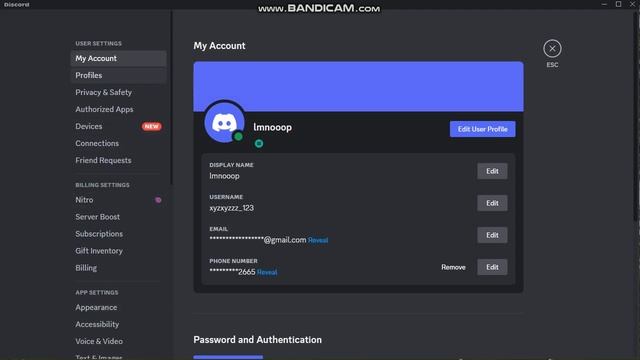Go to Privacy & Safety settings

(118, 93)
